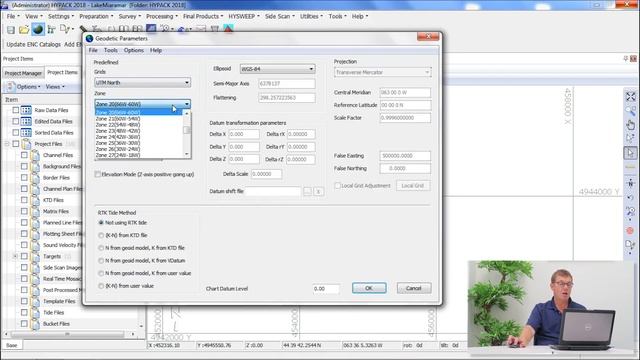This screenshot has height=360, width=640.
Task: Click the red circle icon on right toolbar
Action: pos(630,231)
